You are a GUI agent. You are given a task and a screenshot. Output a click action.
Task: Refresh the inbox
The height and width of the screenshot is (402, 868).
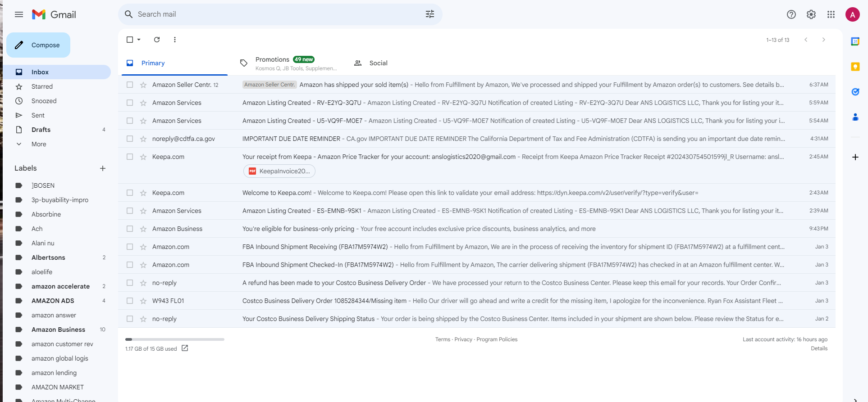pyautogui.click(x=157, y=40)
